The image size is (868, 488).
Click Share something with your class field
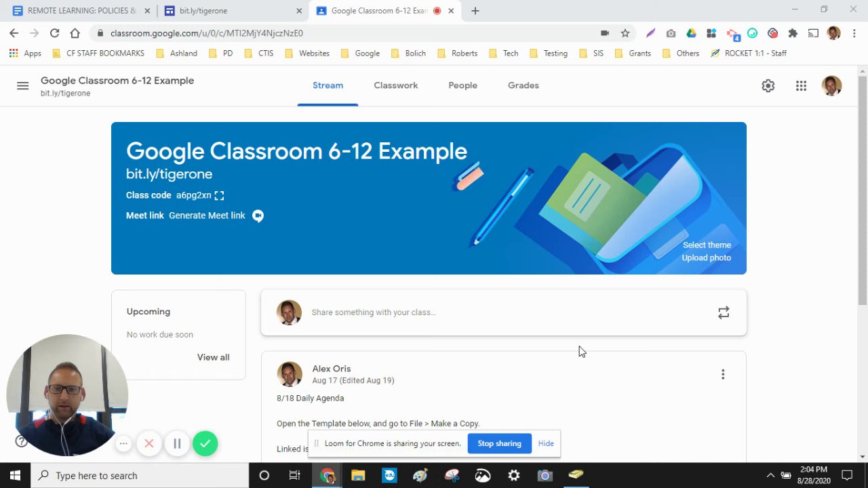pyautogui.click(x=504, y=312)
